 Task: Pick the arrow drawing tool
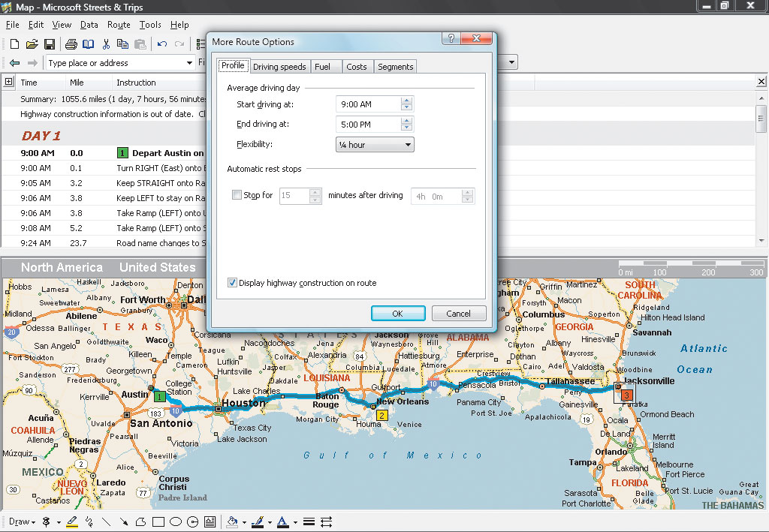[124, 521]
